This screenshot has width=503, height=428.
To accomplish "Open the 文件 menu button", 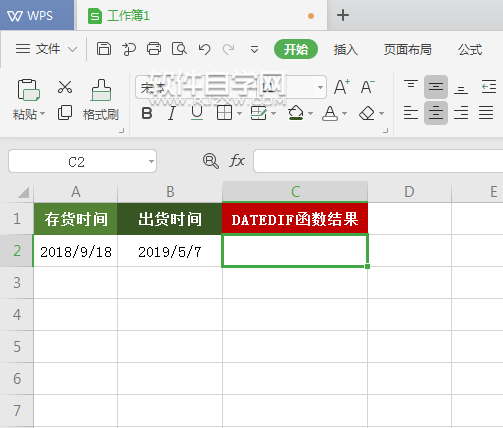I will tap(46, 49).
